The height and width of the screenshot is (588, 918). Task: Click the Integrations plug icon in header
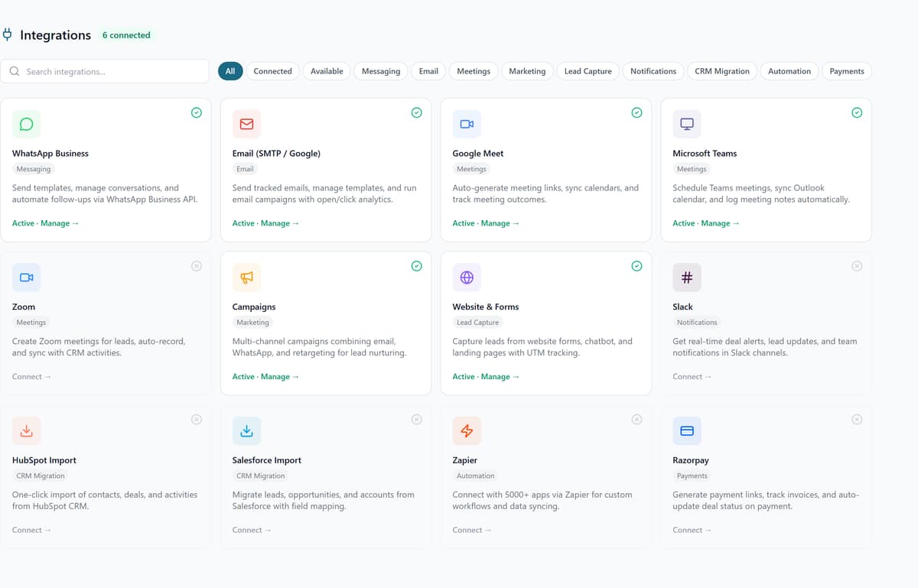point(7,34)
